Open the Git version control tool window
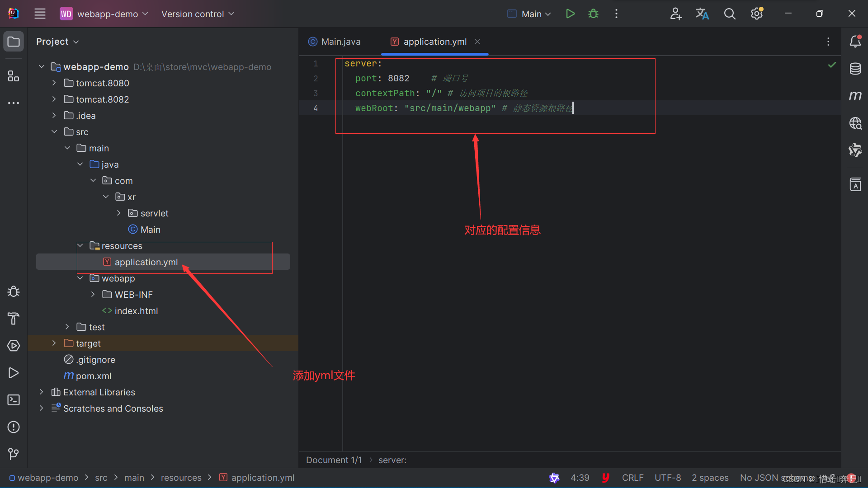This screenshot has height=488, width=868. [14, 454]
